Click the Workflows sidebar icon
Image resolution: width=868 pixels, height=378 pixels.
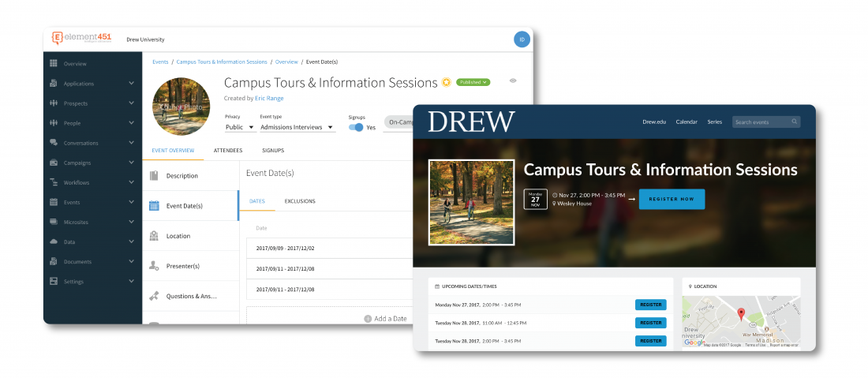click(x=54, y=182)
